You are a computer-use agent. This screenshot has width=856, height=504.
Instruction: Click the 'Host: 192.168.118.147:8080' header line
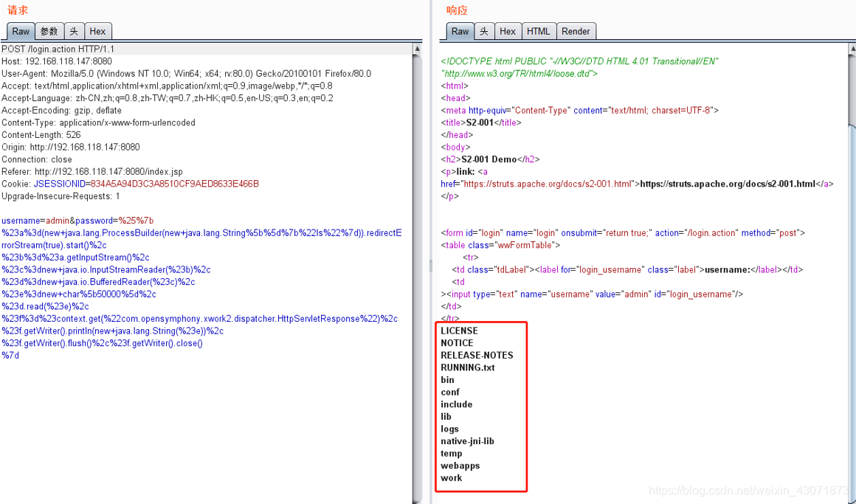point(57,61)
